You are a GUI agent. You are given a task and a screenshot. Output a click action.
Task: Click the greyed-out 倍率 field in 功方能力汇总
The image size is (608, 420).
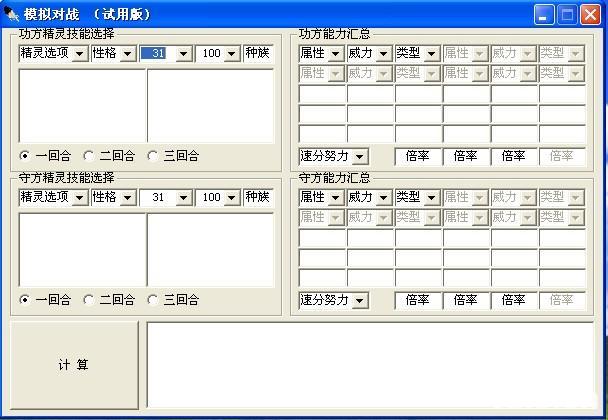(x=562, y=156)
